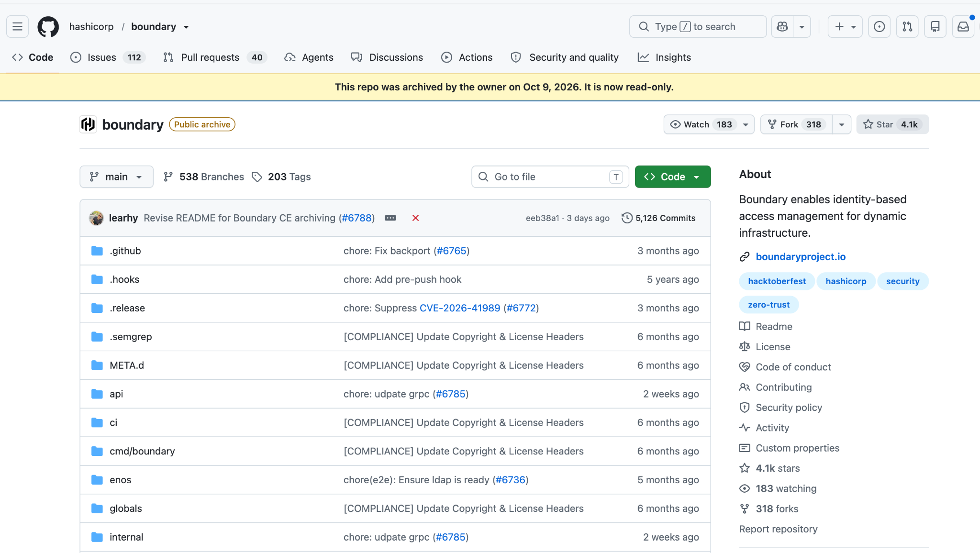Screen dimensions: 980x553
Task: Click the Code of conduct icon
Action: 745,367
